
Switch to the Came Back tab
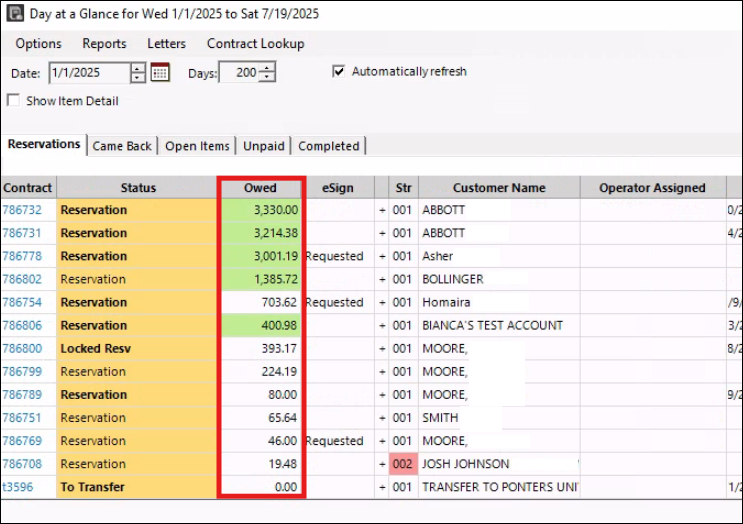pyautogui.click(x=122, y=146)
